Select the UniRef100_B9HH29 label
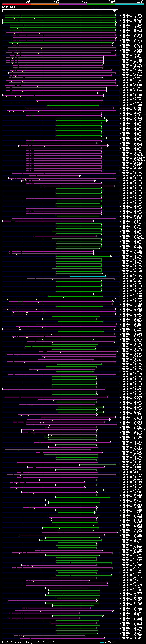 click(x=131, y=276)
